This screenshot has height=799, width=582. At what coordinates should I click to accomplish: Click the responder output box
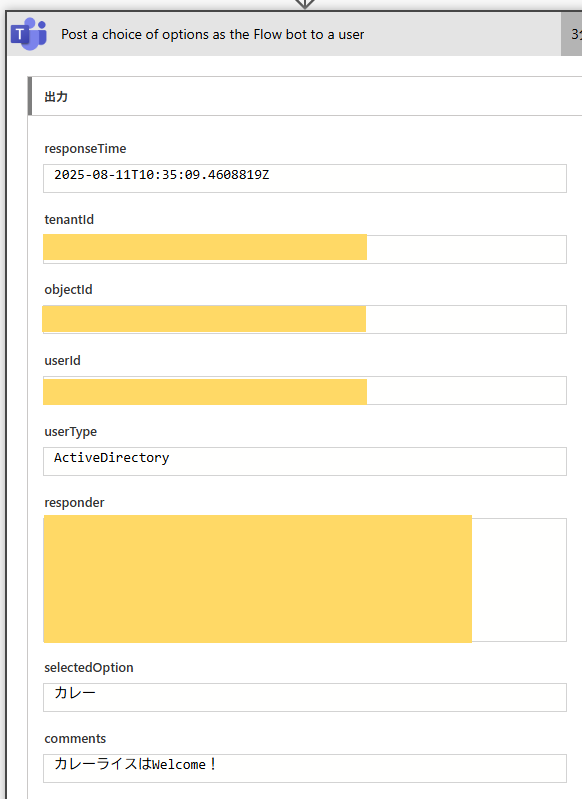click(305, 579)
